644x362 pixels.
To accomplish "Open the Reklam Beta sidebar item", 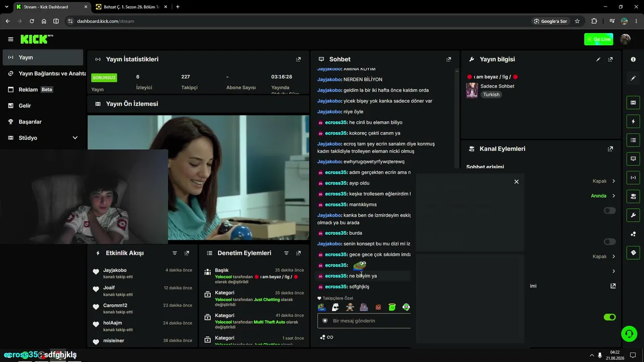I will [43, 89].
